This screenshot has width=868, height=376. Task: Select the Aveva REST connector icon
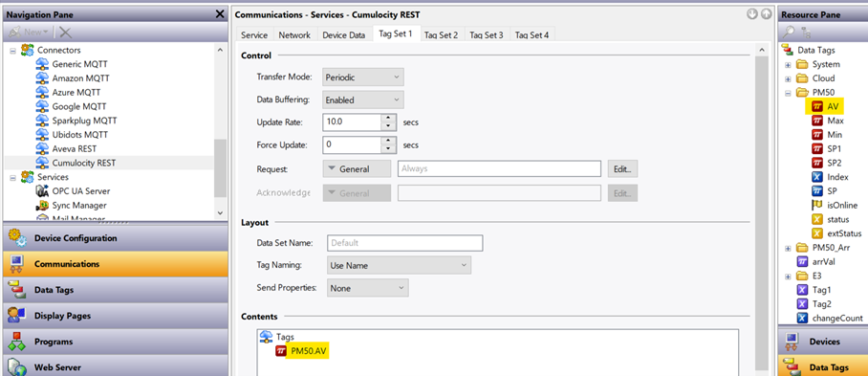pyautogui.click(x=43, y=148)
